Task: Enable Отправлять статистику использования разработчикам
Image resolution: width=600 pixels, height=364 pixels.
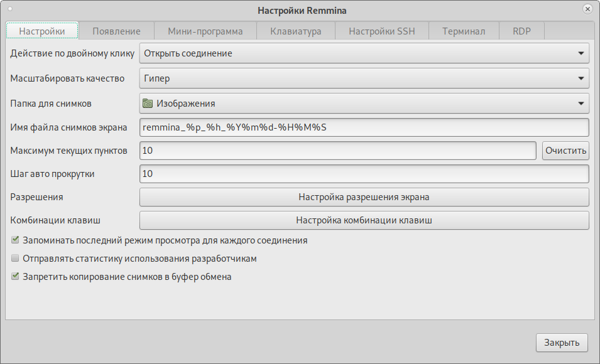Action: pyautogui.click(x=15, y=259)
